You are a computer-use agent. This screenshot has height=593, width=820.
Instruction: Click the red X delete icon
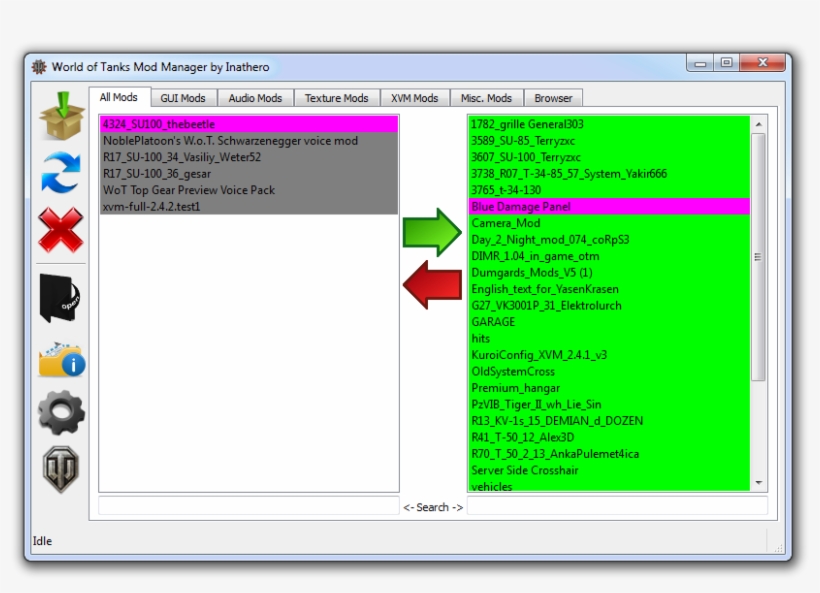coord(61,230)
